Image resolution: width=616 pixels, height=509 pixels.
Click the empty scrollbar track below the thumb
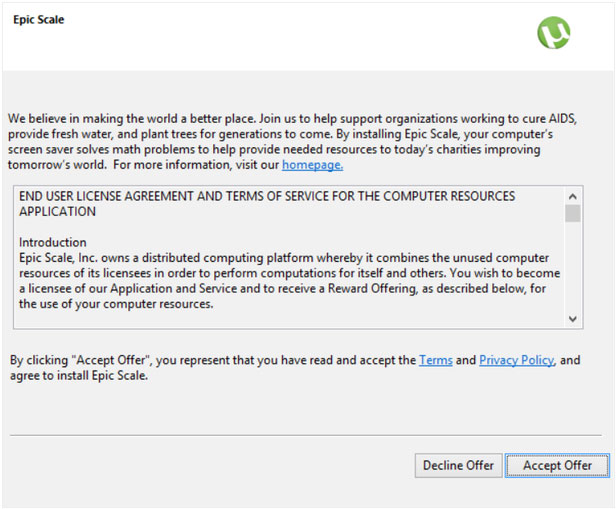573,270
